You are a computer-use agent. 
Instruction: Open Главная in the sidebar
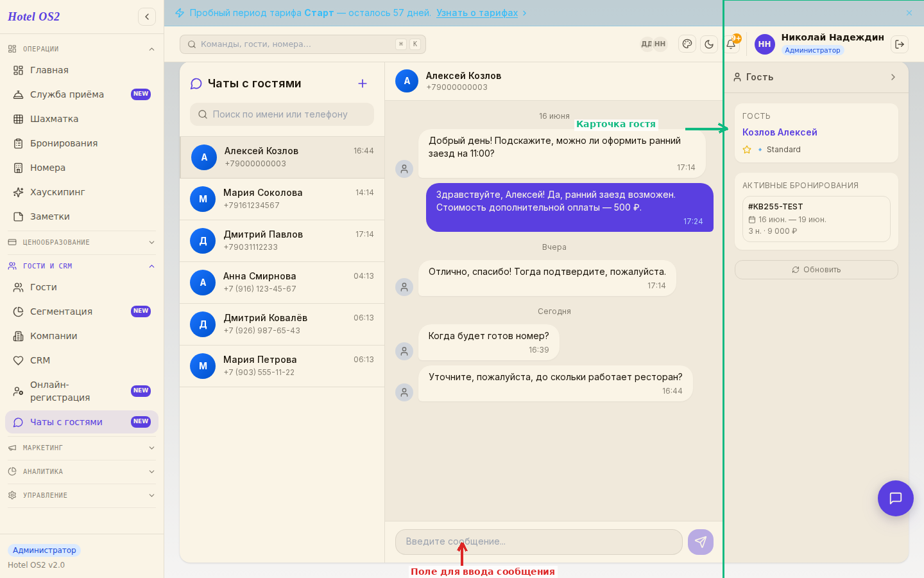pyautogui.click(x=81, y=70)
